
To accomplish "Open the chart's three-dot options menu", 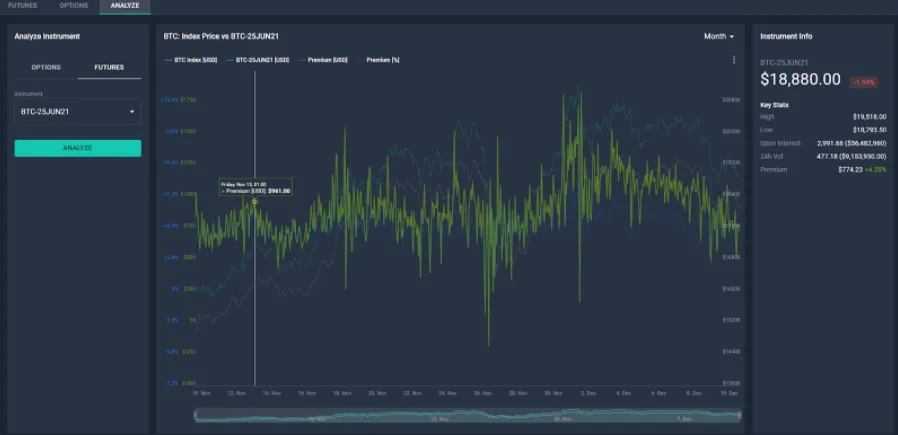I will pyautogui.click(x=734, y=60).
